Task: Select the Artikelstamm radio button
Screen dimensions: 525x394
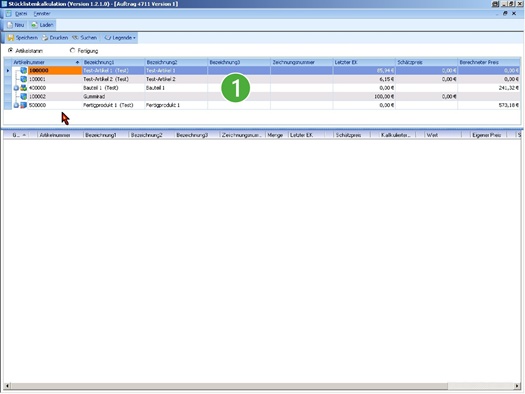Action: [x=10, y=51]
